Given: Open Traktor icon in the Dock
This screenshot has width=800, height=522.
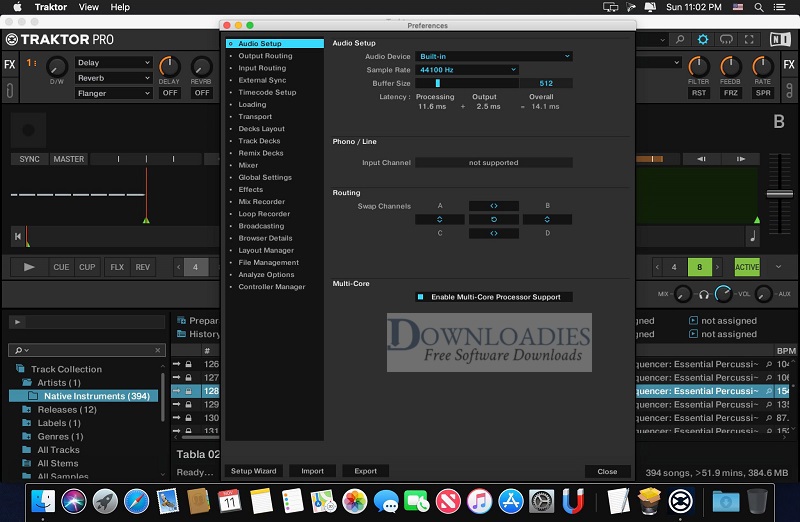Looking at the screenshot, I should point(681,502).
